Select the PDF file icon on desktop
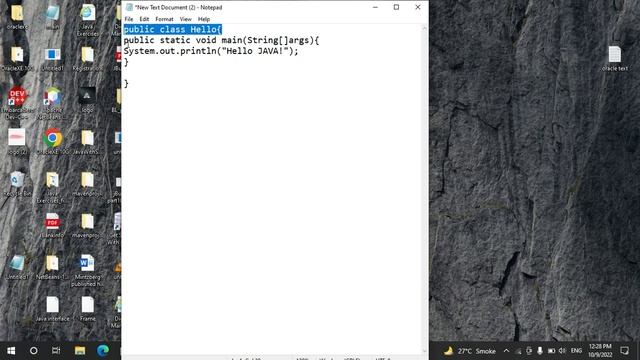 (52, 225)
